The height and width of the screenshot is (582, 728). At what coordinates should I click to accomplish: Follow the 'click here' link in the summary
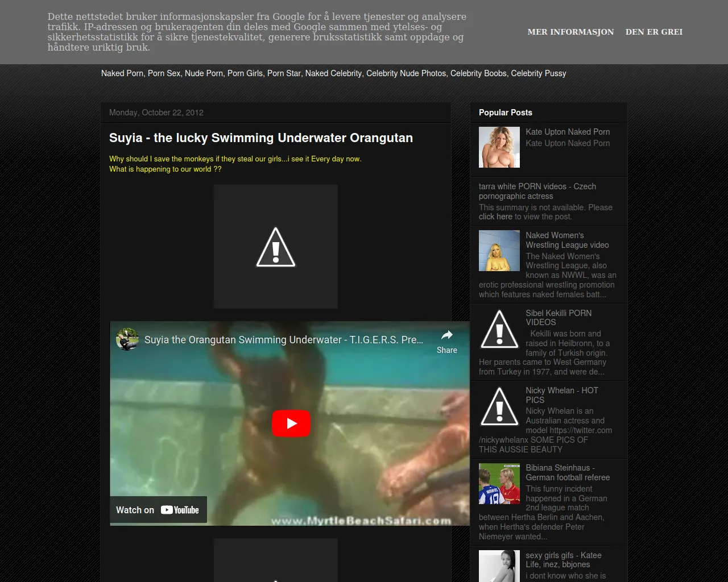point(495,217)
